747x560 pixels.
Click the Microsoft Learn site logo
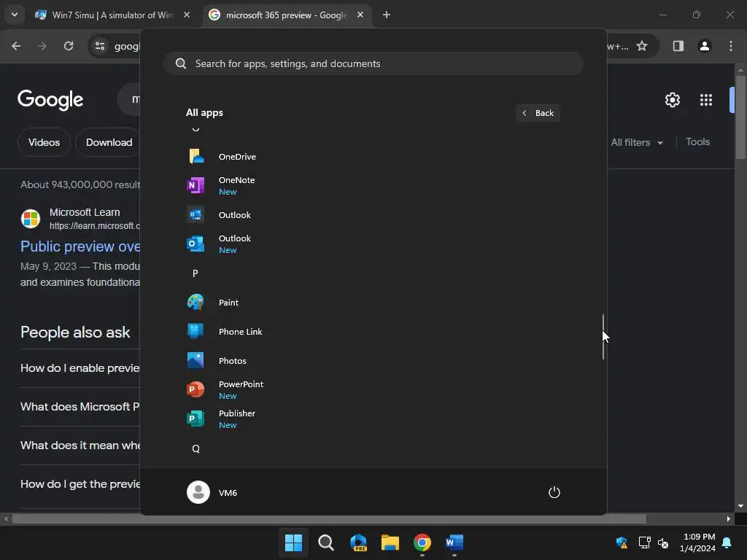(x=31, y=219)
